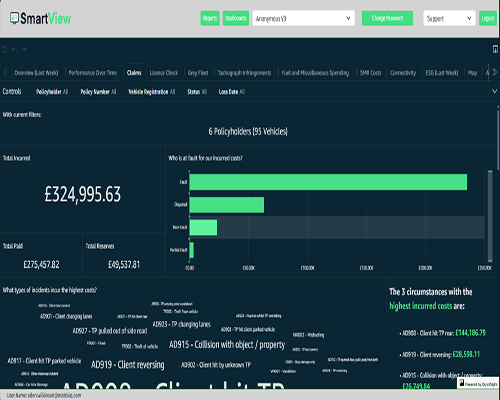Open the Anonymous V3 dashboard dropdown
The image size is (500, 400).
coord(303,18)
